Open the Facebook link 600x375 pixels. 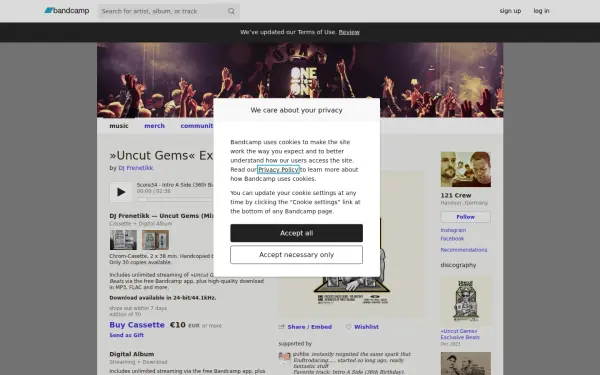point(452,238)
